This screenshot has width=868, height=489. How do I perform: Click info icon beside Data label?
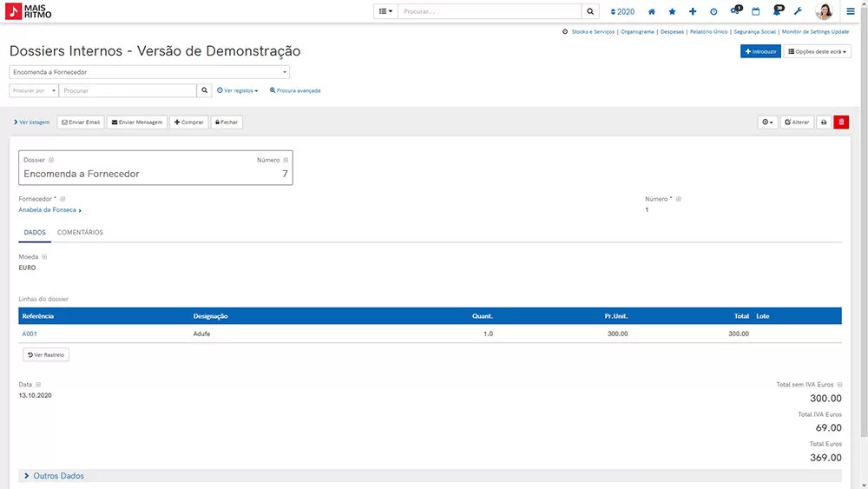tap(38, 384)
